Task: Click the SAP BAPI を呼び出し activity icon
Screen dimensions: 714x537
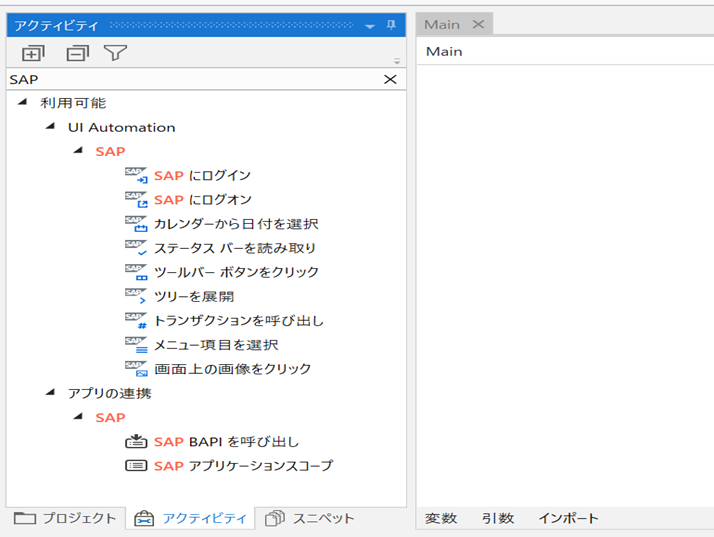Action: (136, 441)
